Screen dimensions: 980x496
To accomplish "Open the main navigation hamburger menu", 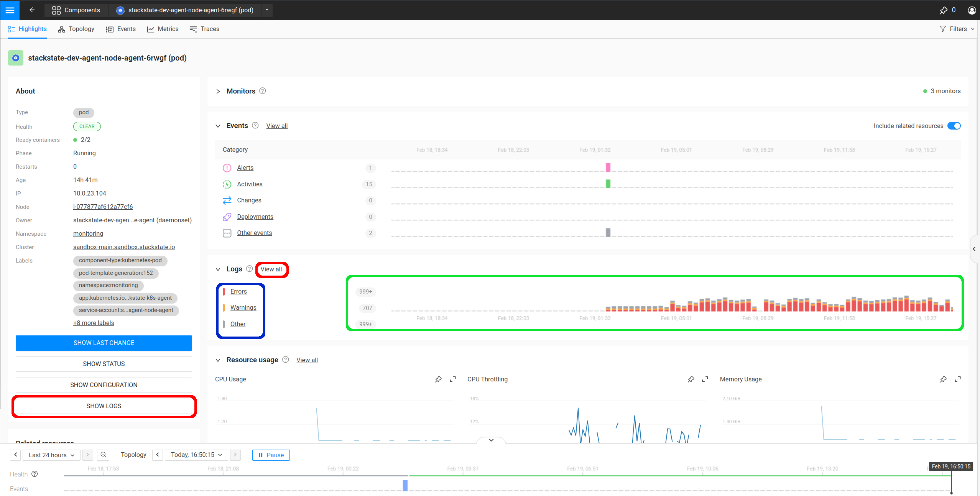I will pyautogui.click(x=10, y=10).
